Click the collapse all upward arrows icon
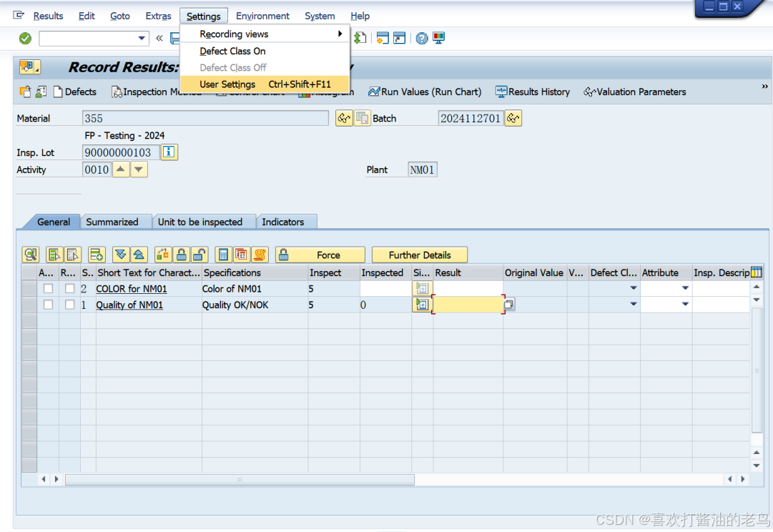Viewport: 773px width, 532px height. point(139,255)
